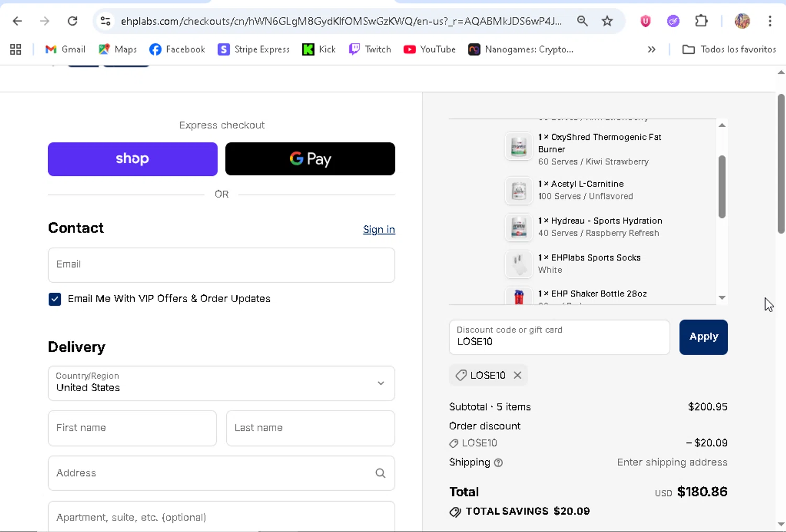The image size is (786, 532).
Task: Toggle Email Me With VIP Offers checkbox
Action: (54, 299)
